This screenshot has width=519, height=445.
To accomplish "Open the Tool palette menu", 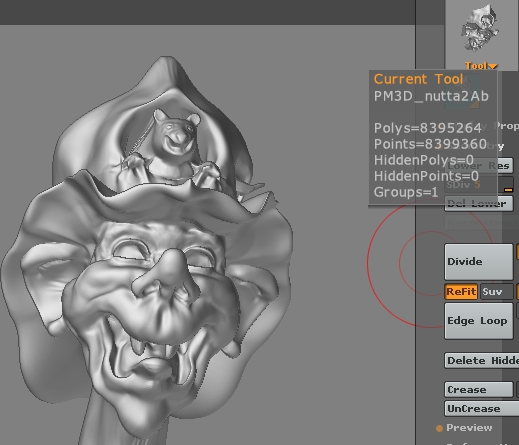I will click(481, 66).
